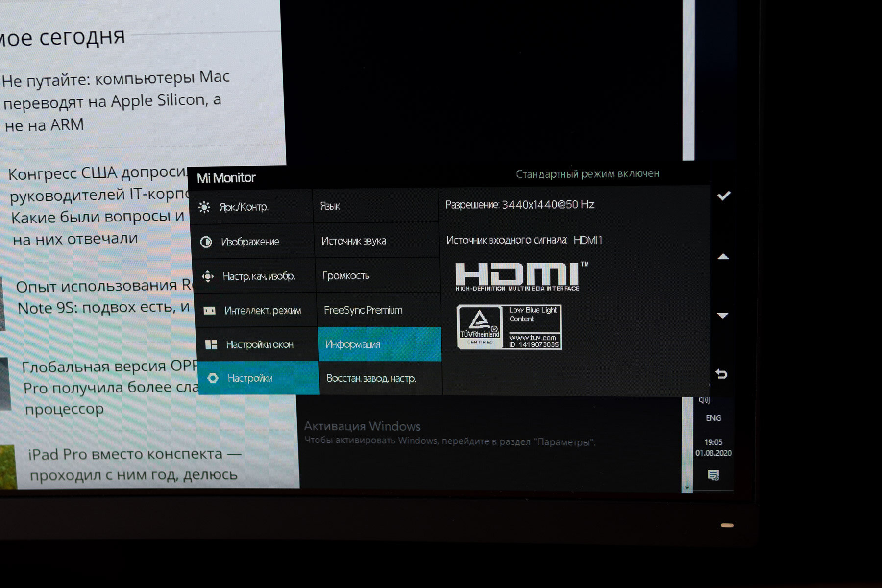The height and width of the screenshot is (588, 882).
Task: Move up with the OSD up arrow
Action: point(723,256)
